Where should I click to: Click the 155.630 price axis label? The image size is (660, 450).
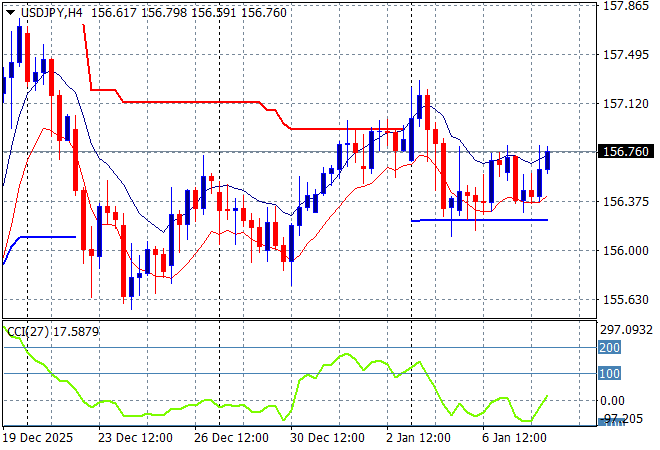coord(624,299)
